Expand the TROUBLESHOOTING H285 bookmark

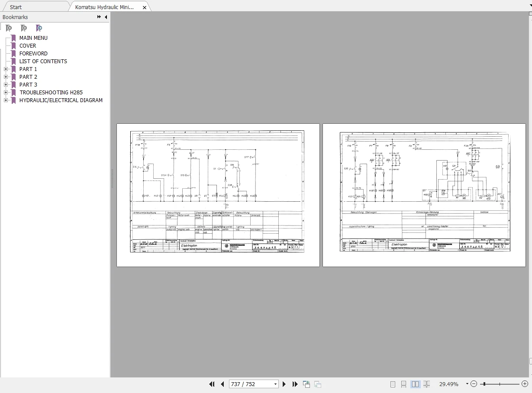click(x=6, y=93)
